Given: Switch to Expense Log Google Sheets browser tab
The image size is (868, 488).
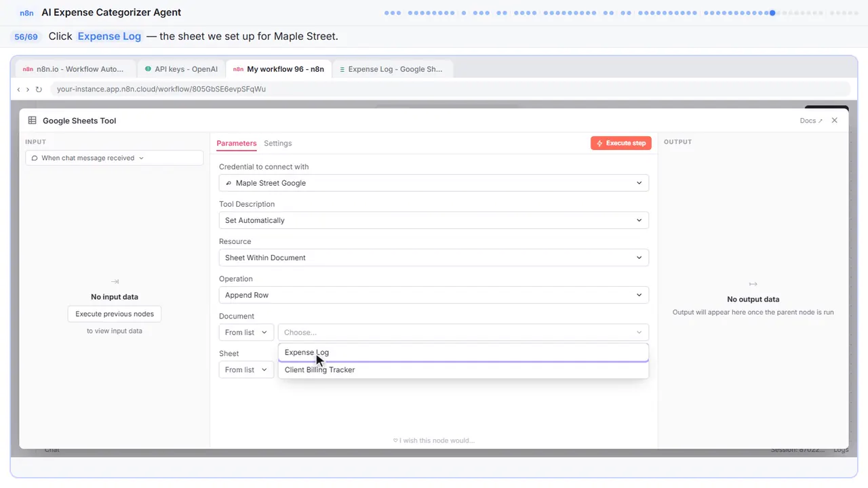Looking at the screenshot, I should [x=391, y=69].
